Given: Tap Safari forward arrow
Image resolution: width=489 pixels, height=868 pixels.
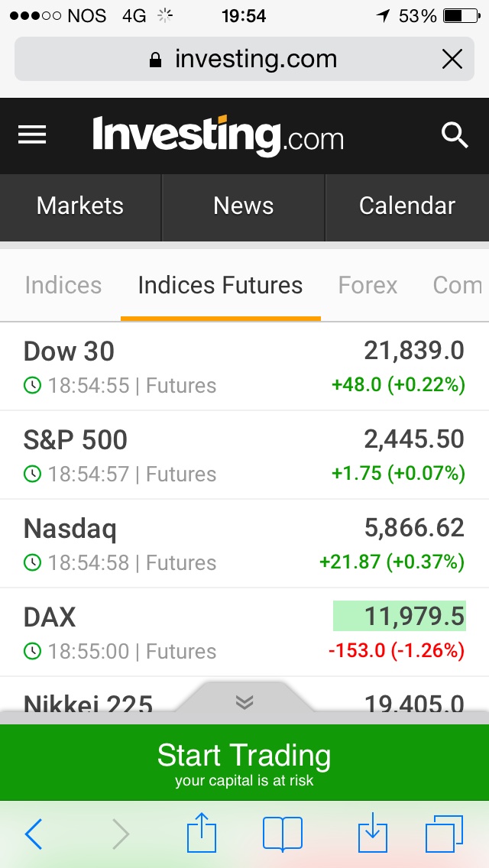Looking at the screenshot, I should click(121, 834).
